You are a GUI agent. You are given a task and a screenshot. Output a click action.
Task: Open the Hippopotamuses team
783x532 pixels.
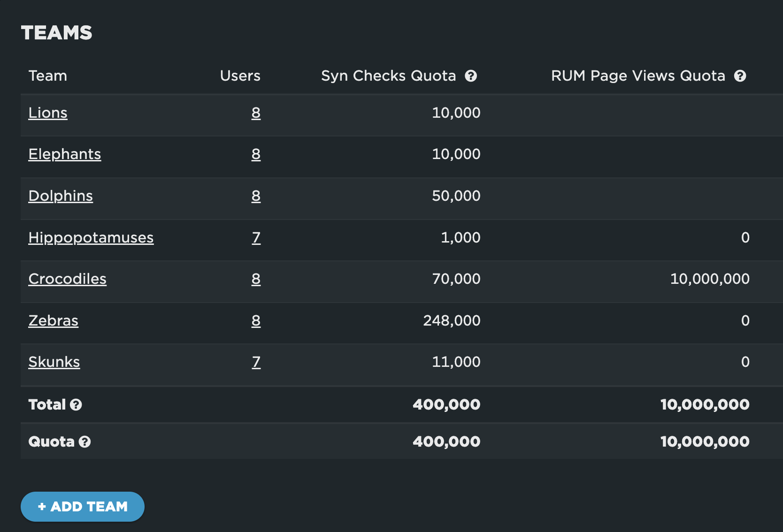point(91,238)
